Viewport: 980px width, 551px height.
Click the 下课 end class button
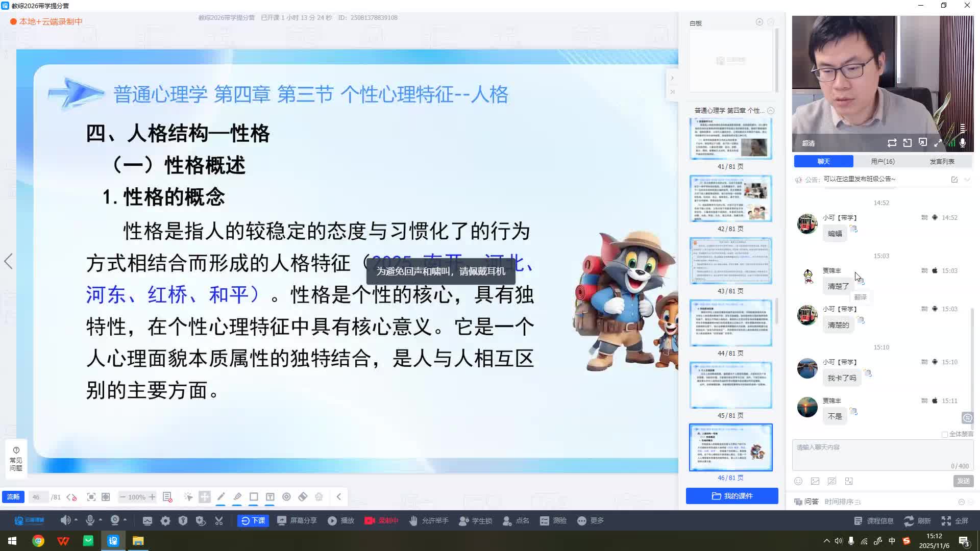253,520
